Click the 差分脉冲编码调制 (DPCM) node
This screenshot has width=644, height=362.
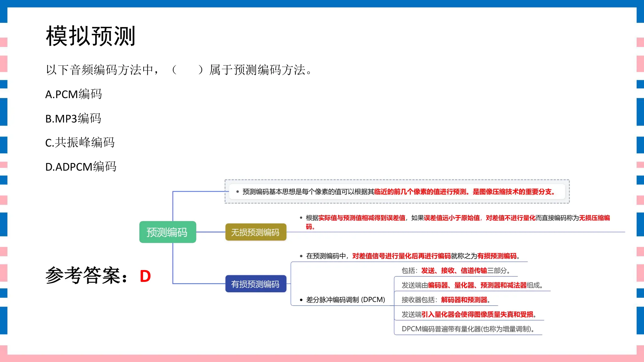pos(342,300)
